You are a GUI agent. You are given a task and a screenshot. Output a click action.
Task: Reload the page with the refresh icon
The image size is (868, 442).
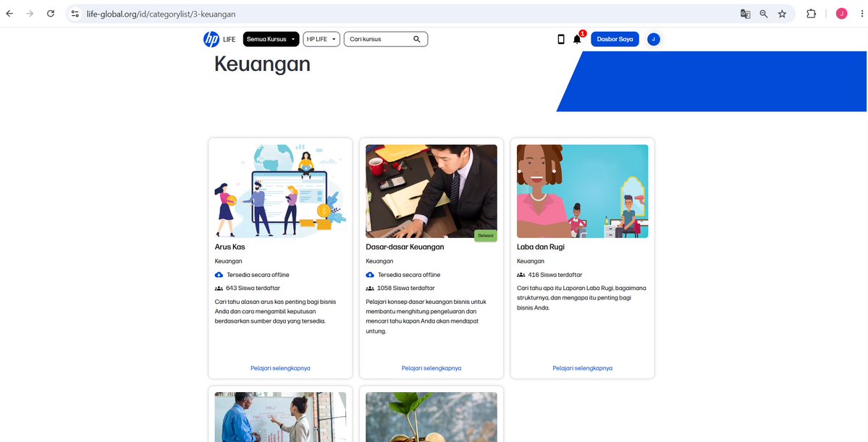pos(51,14)
